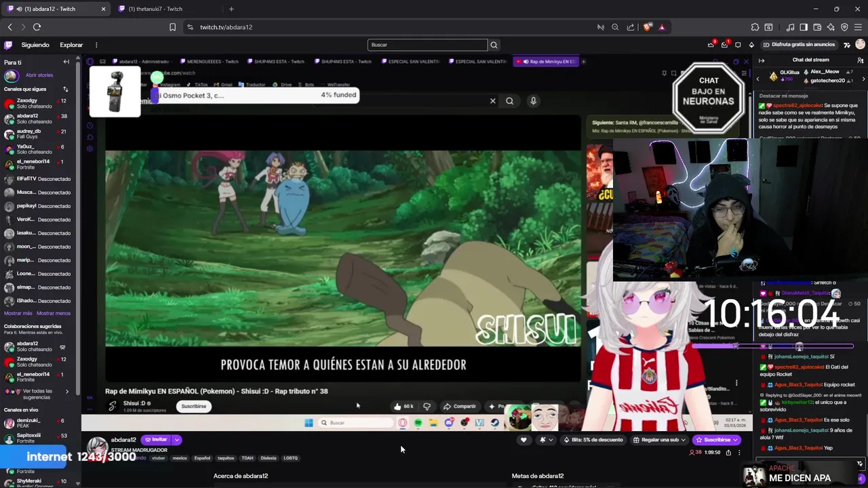Screen dimensions: 868x488
Task: Click the Twitch search magnifier button
Action: (x=494, y=45)
